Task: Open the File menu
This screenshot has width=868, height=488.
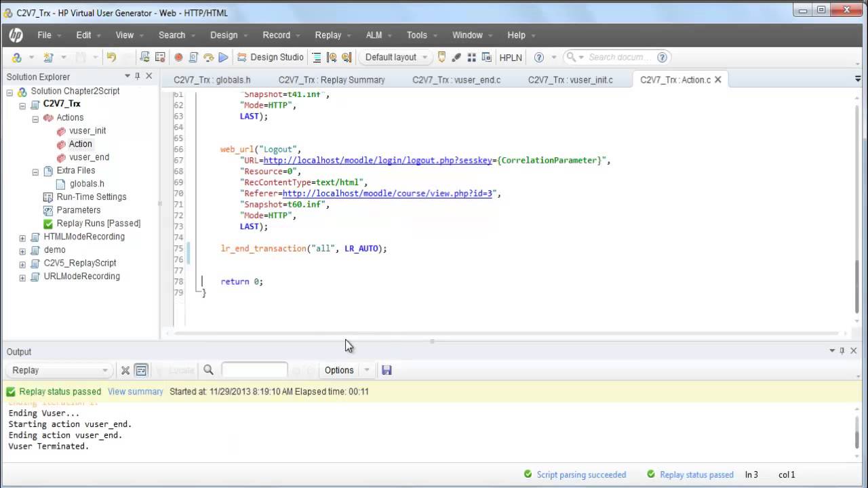Action: [44, 35]
